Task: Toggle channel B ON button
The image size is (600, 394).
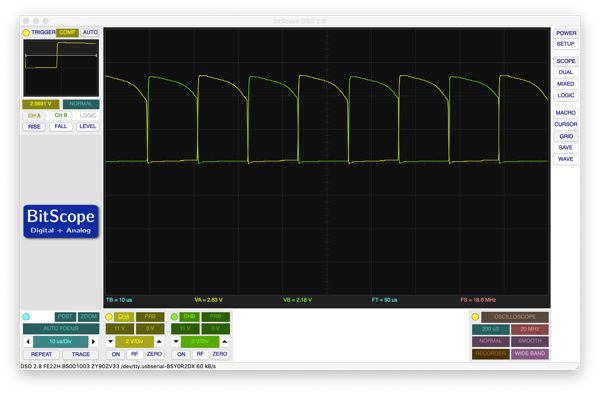Action: pyautogui.click(x=181, y=354)
